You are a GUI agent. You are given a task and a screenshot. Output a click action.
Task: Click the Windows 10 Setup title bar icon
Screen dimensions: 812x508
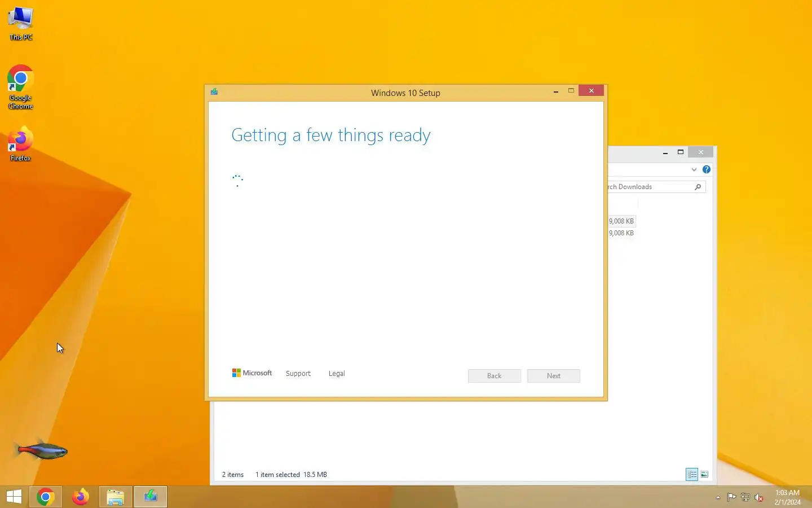pos(214,91)
